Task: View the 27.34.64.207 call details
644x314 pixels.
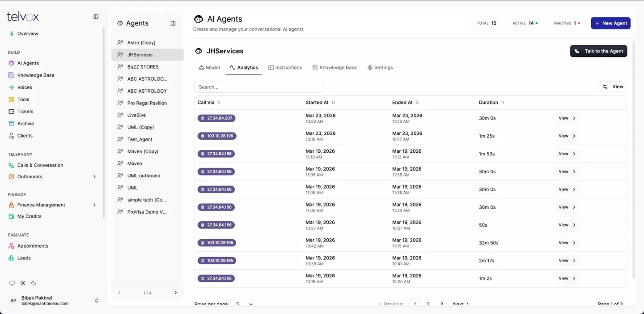Action: (567, 118)
